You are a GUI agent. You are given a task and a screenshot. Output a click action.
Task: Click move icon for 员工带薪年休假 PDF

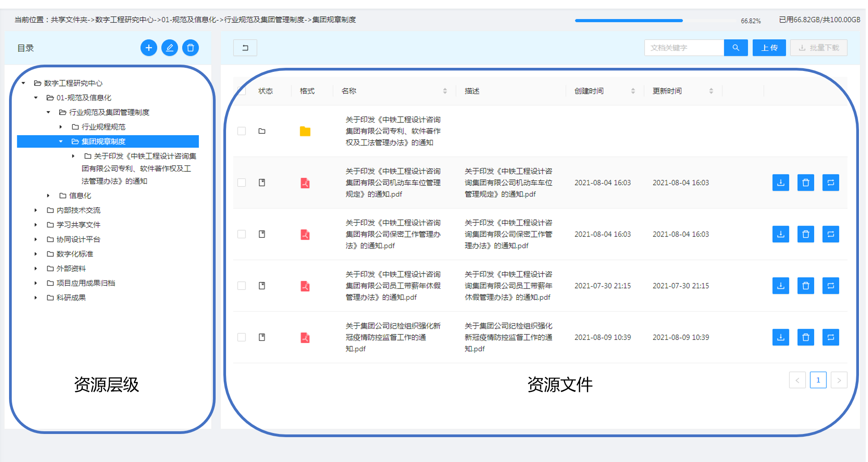point(830,286)
